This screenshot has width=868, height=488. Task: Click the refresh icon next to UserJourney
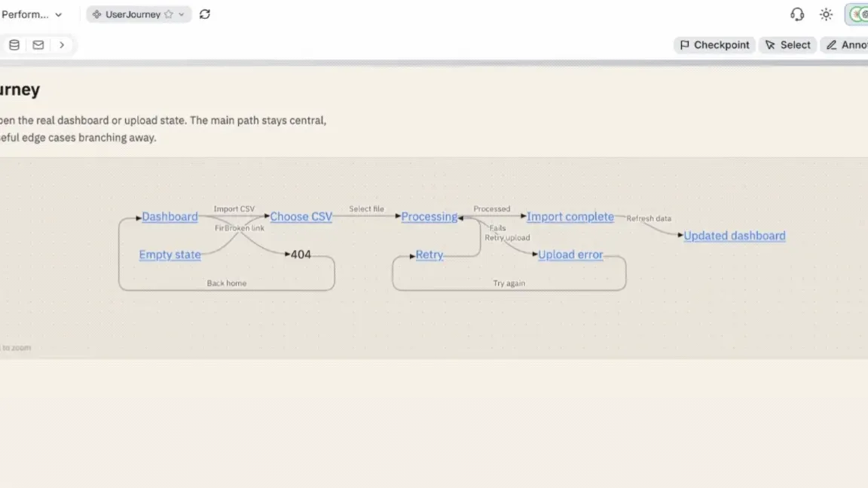pos(205,14)
